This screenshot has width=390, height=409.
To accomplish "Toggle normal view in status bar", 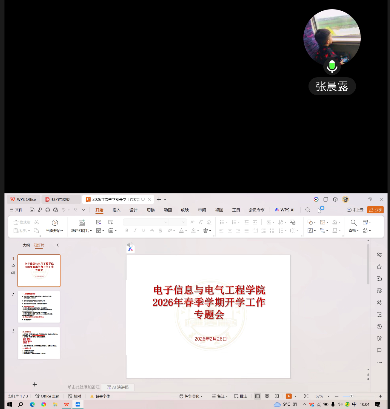I will point(257,396).
